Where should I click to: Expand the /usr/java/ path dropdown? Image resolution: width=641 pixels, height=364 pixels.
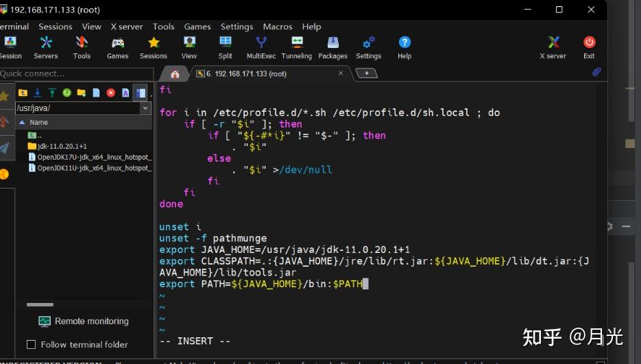pos(145,108)
